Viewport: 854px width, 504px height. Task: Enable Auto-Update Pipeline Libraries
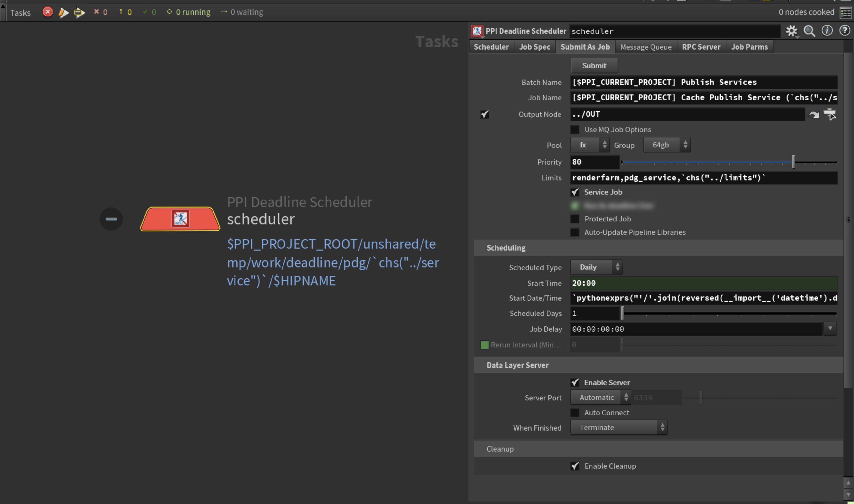575,232
